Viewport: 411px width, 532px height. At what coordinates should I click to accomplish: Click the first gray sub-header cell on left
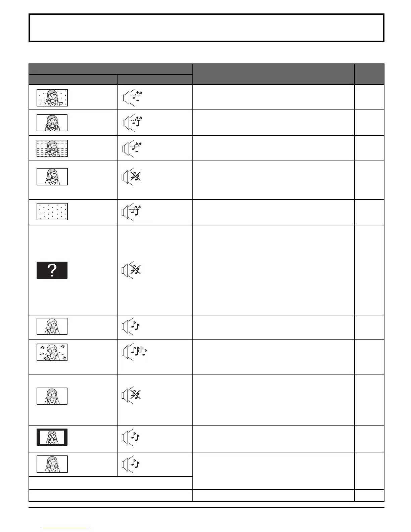pyautogui.click(x=73, y=80)
